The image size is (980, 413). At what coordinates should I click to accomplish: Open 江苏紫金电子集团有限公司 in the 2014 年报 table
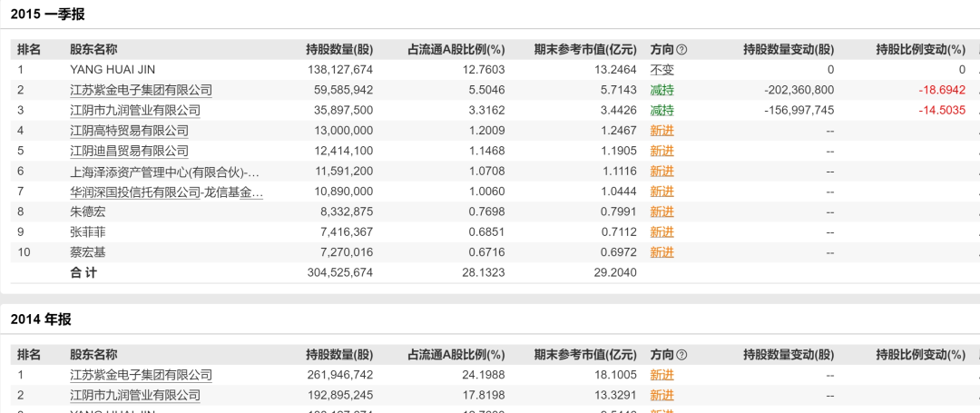141,375
